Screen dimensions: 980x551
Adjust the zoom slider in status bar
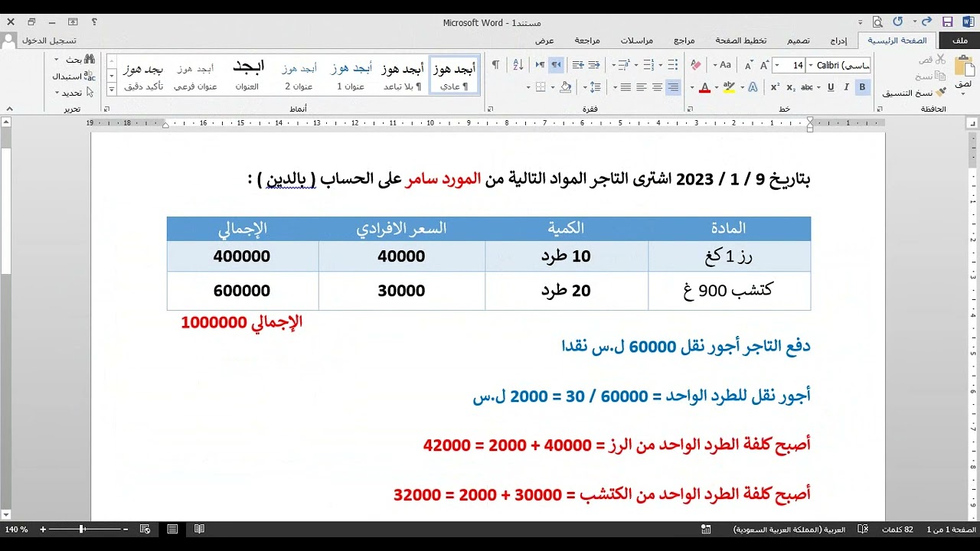pyautogui.click(x=83, y=529)
